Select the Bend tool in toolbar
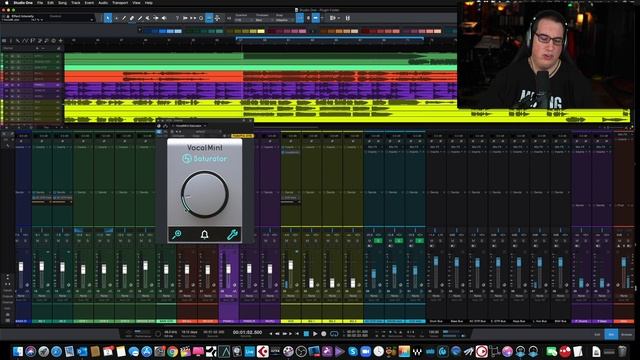The height and width of the screenshot is (360, 640). click(x=156, y=18)
